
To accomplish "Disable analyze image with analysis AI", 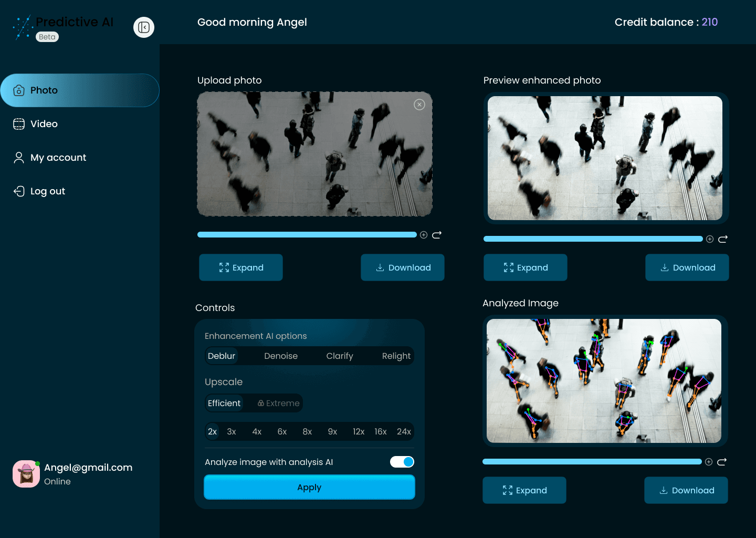I will pos(402,461).
